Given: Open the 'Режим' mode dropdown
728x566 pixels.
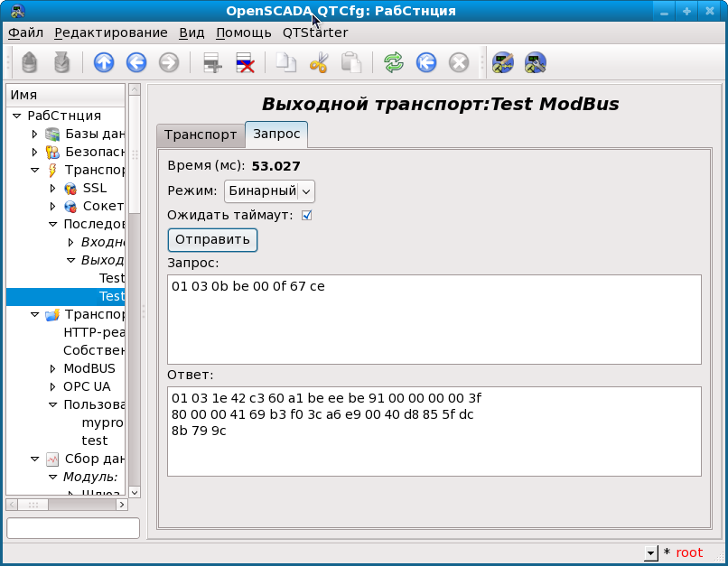Looking at the screenshot, I should pyautogui.click(x=269, y=190).
